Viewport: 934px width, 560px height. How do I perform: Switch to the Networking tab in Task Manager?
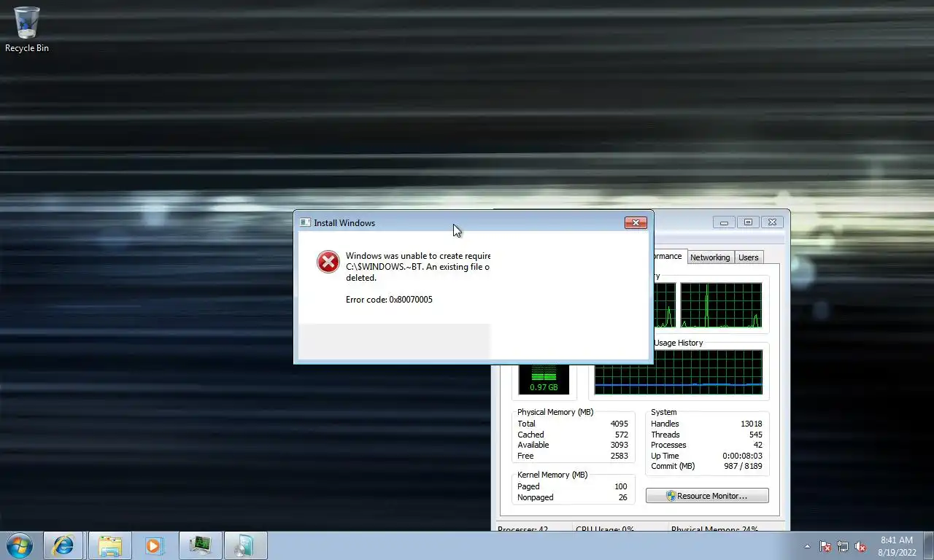click(x=710, y=257)
